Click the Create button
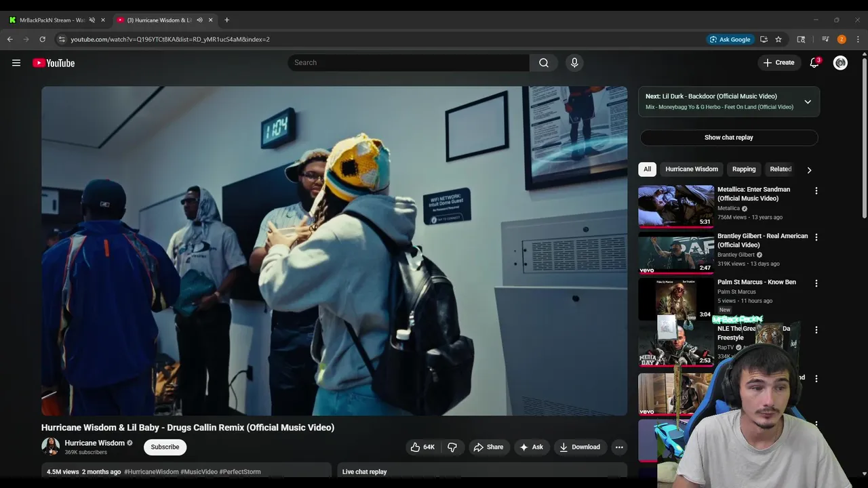Screen dimensions: 868x488 tap(778, 62)
